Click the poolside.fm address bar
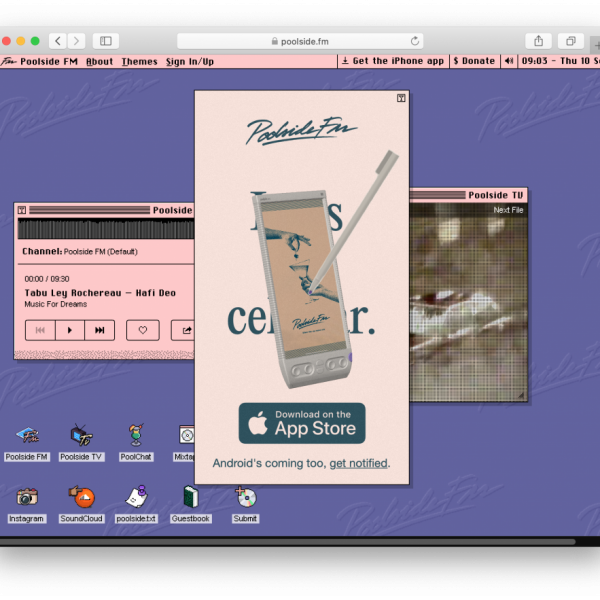 coord(300,41)
